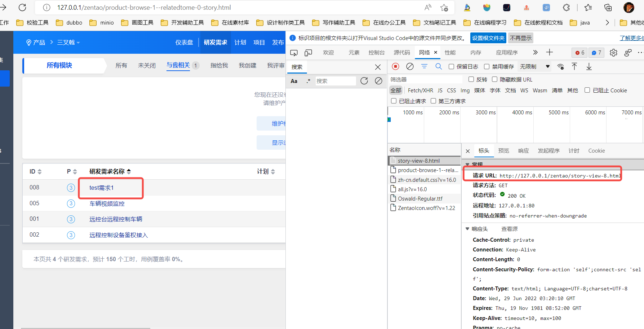
Task: Open the 无限制 throttling dropdown
Action: coord(534,66)
